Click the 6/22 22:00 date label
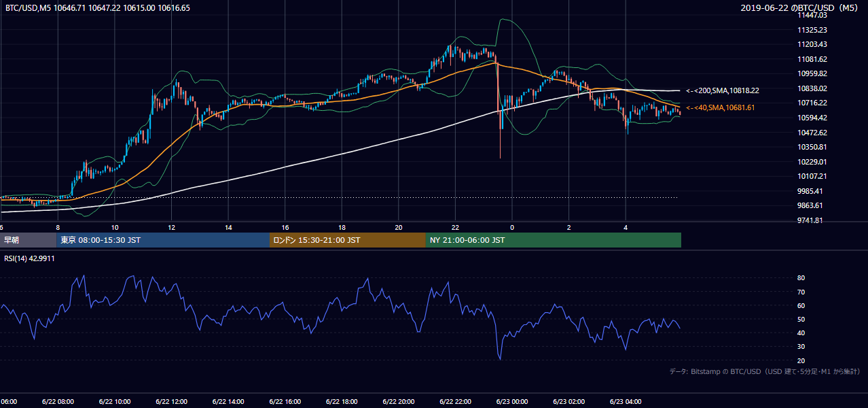868x408 pixels. [x=455, y=402]
